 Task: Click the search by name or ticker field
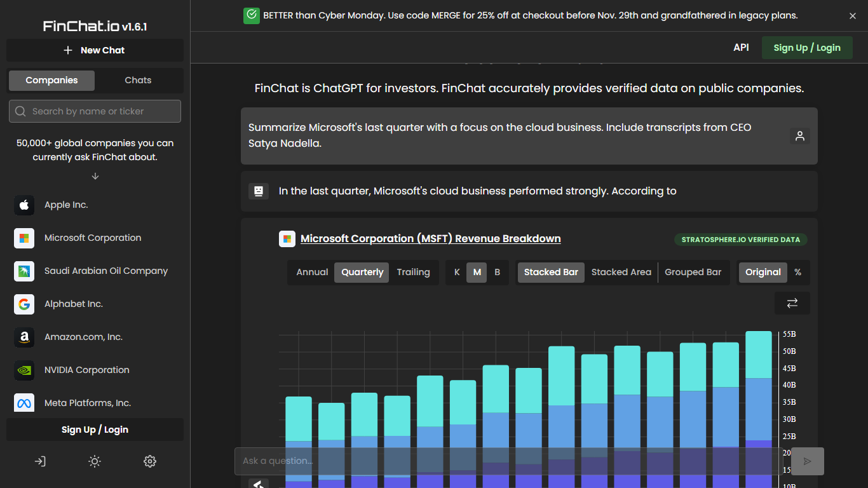coord(95,111)
